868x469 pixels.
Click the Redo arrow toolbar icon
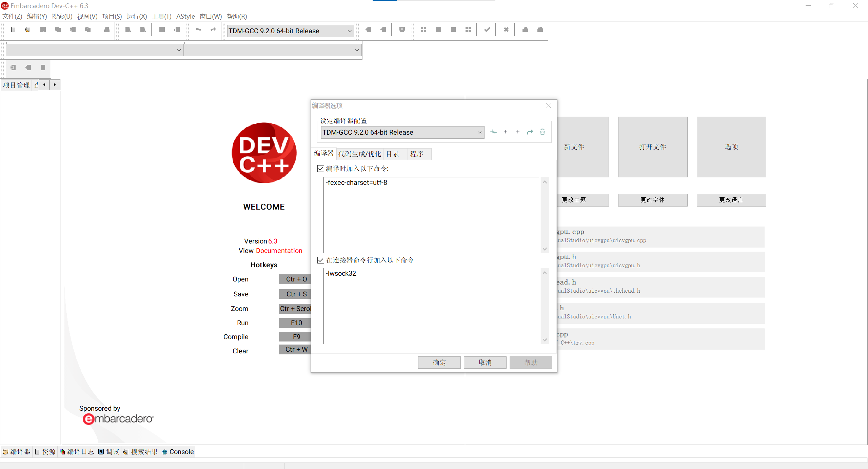pyautogui.click(x=213, y=30)
